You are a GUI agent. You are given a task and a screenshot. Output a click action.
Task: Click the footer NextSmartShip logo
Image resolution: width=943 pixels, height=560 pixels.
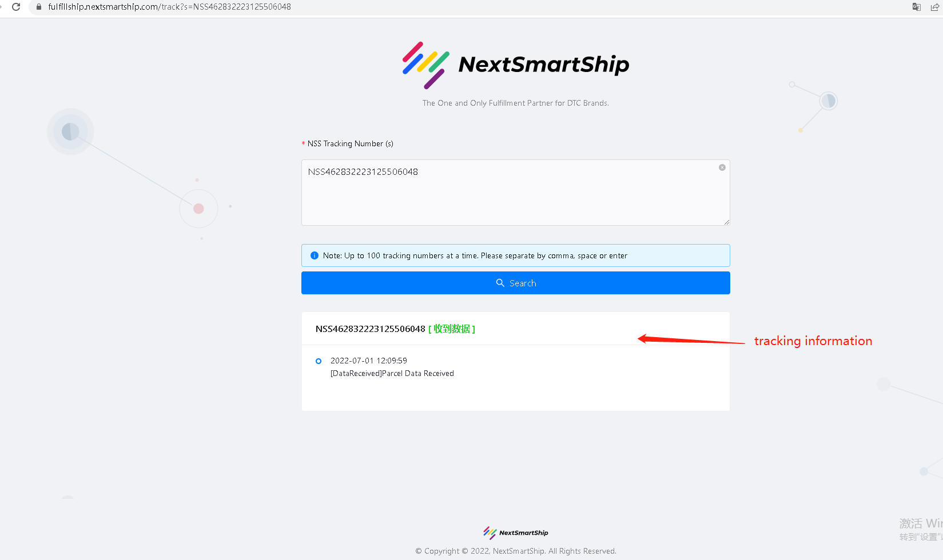coord(515,533)
